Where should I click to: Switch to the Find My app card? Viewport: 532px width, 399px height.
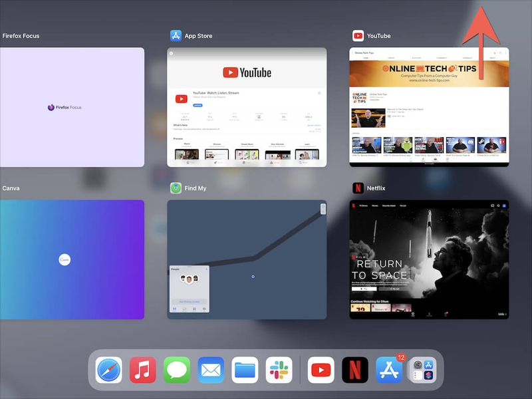tap(247, 259)
